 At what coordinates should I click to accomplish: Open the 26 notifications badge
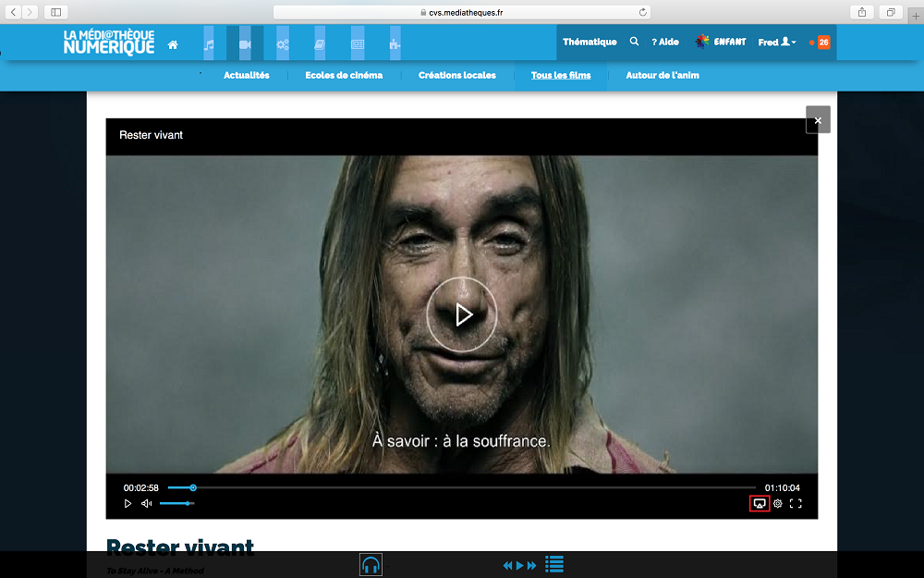(823, 42)
